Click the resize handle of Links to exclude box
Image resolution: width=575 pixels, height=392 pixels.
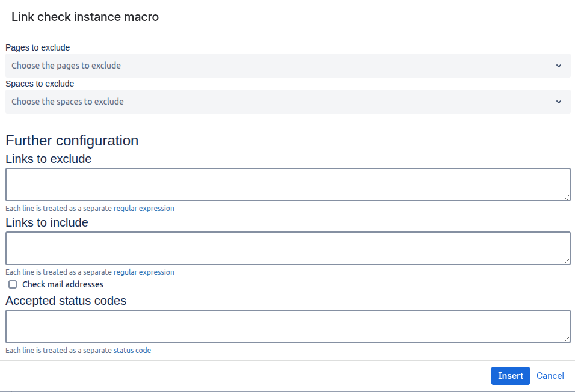(x=567, y=197)
